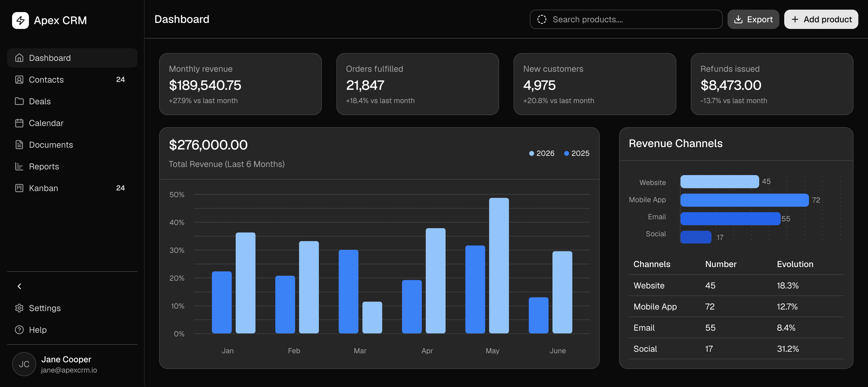Open the Reports menu item
868x387 pixels.
coord(72,167)
